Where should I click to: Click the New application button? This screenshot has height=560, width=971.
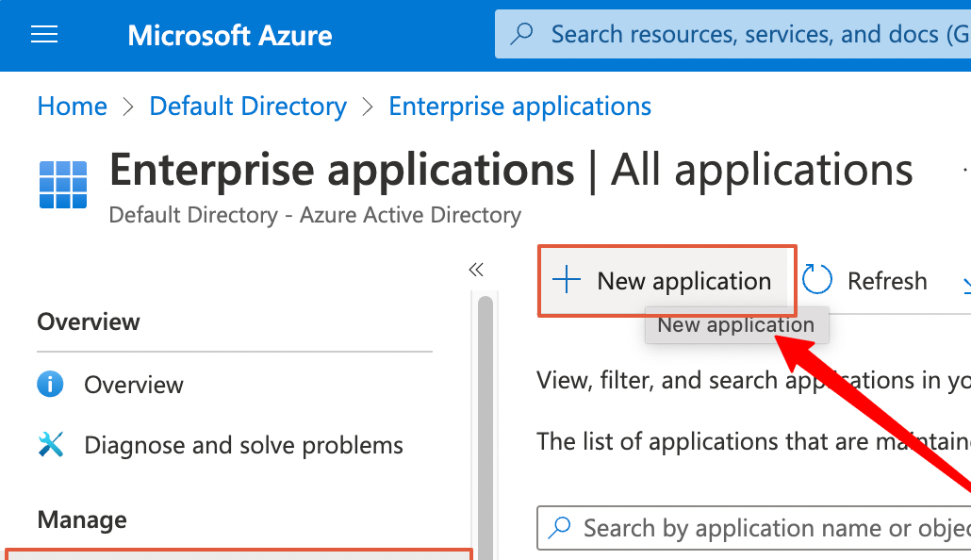667,281
